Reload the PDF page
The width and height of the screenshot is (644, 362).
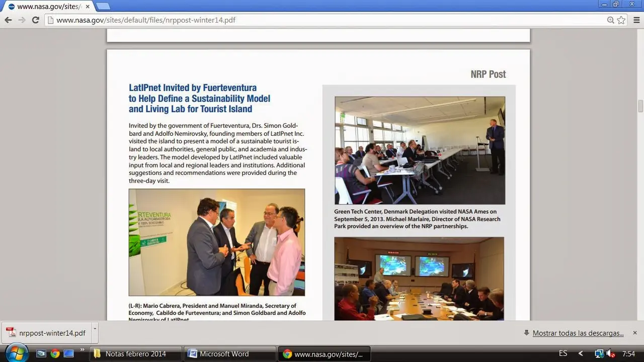pos(35,20)
